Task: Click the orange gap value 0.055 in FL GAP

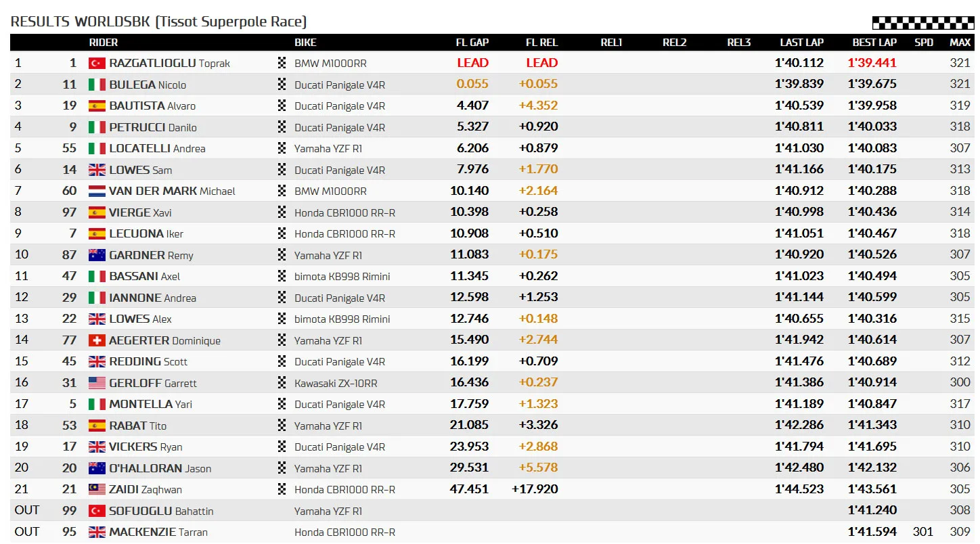Action: 472,84
